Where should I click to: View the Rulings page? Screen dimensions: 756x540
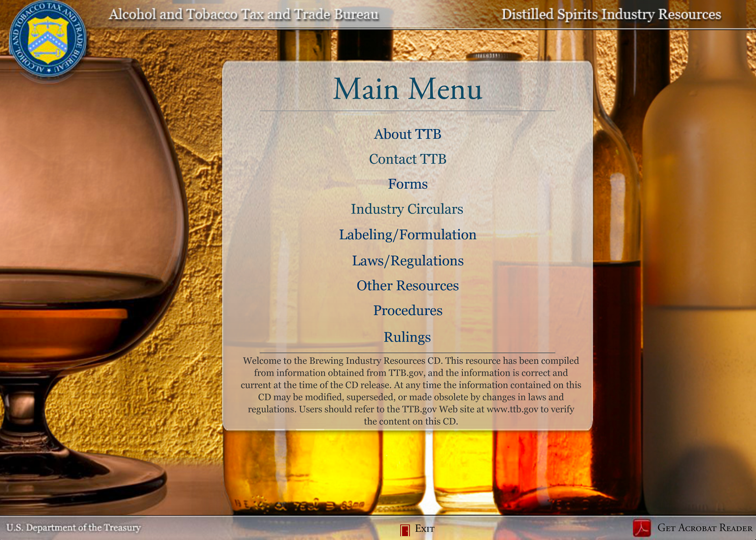click(407, 337)
